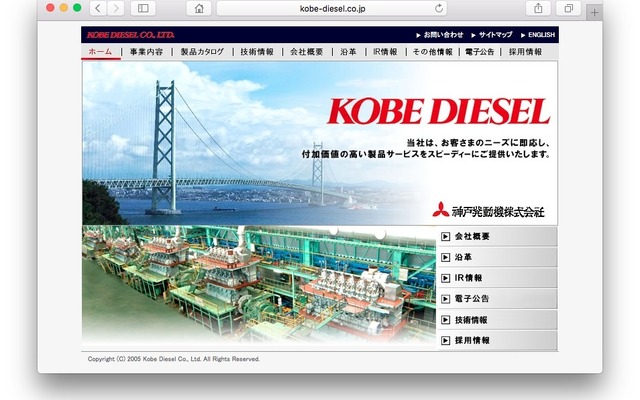Show all tabs overview icon

[x=569, y=8]
